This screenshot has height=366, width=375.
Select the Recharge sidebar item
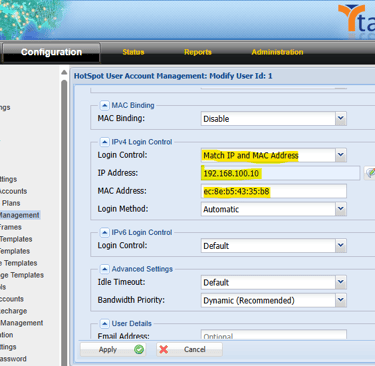click(13, 311)
